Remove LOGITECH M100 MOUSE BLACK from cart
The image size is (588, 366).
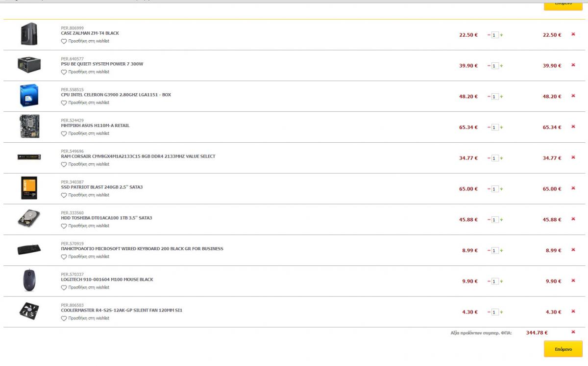tap(573, 281)
